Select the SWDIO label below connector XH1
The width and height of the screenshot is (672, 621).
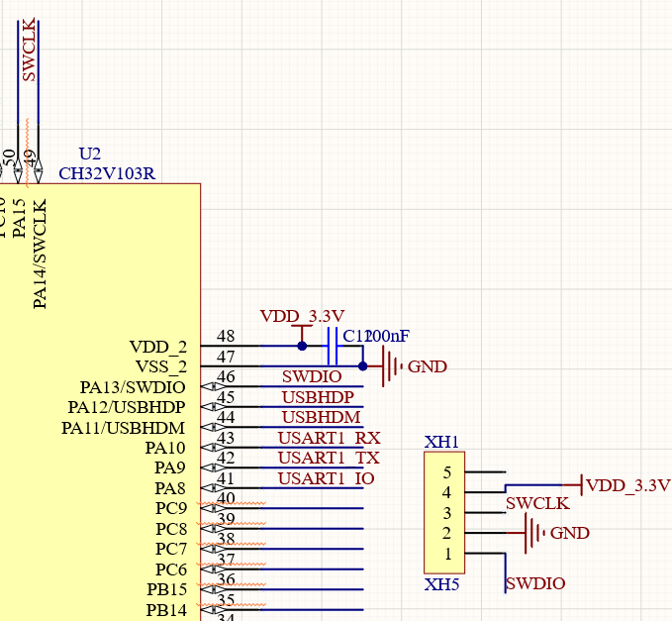click(x=534, y=584)
